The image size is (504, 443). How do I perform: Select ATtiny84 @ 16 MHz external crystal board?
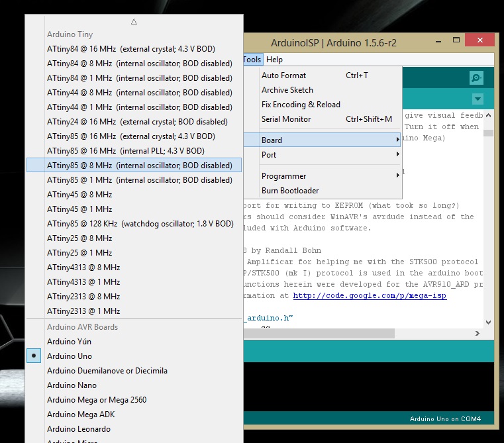pos(134,49)
